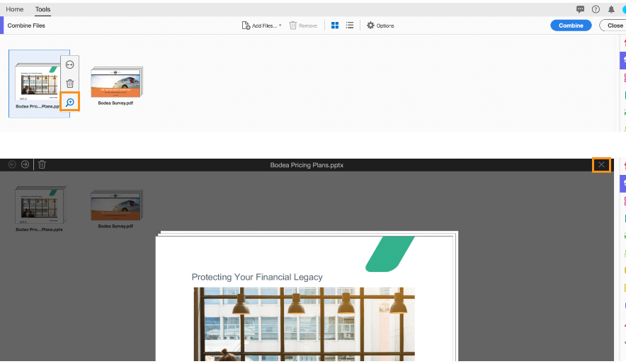
Task: Open the Help question mark icon
Action: click(x=596, y=9)
